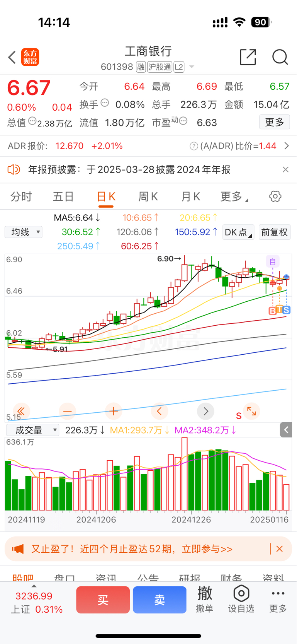Tap the MA5:6.64 value
297x644 pixels.
click(x=77, y=218)
